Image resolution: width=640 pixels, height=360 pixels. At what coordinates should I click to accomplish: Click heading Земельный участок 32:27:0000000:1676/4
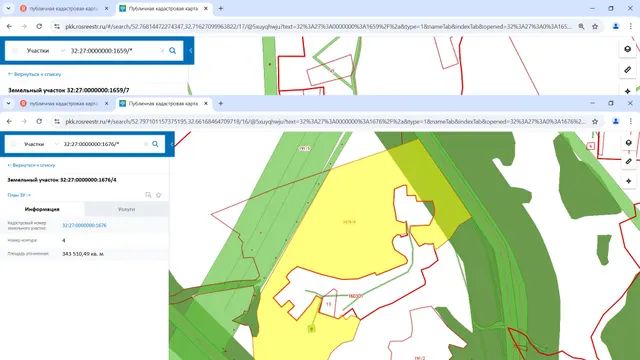pos(62,180)
